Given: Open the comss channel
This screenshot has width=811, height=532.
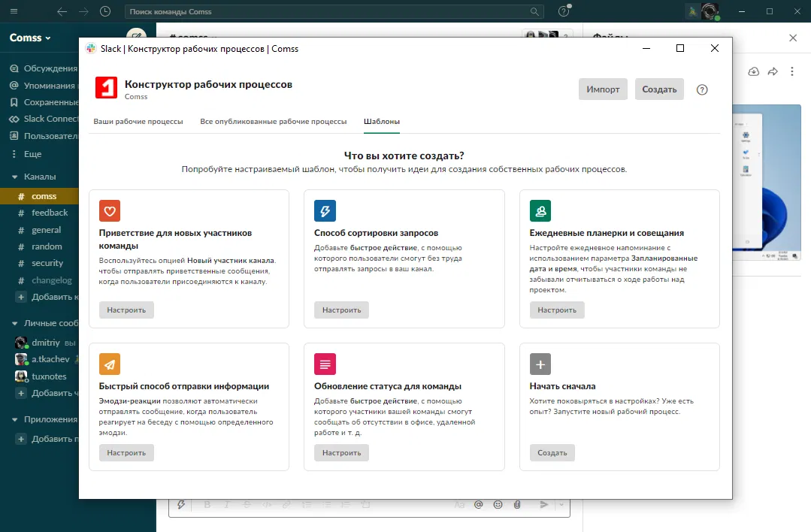Looking at the screenshot, I should (x=39, y=196).
